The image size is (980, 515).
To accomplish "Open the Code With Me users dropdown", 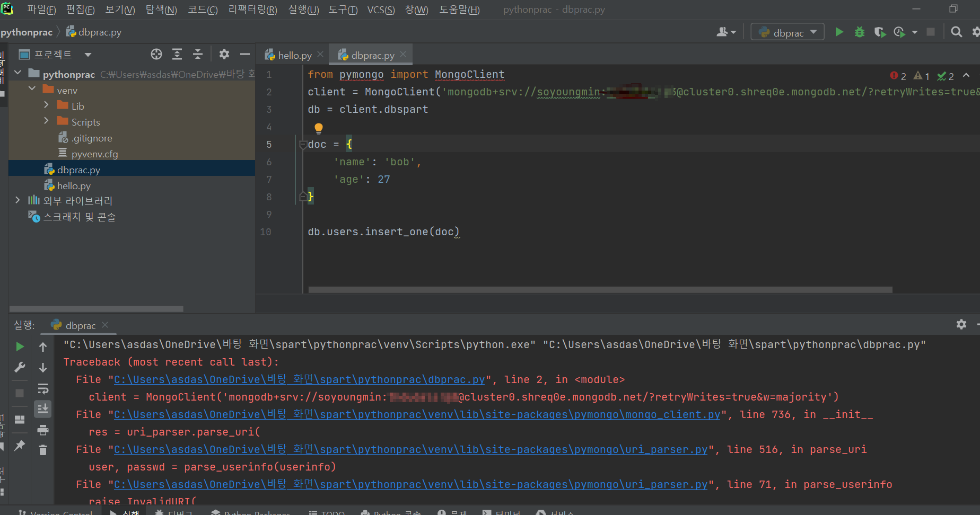I will 726,32.
